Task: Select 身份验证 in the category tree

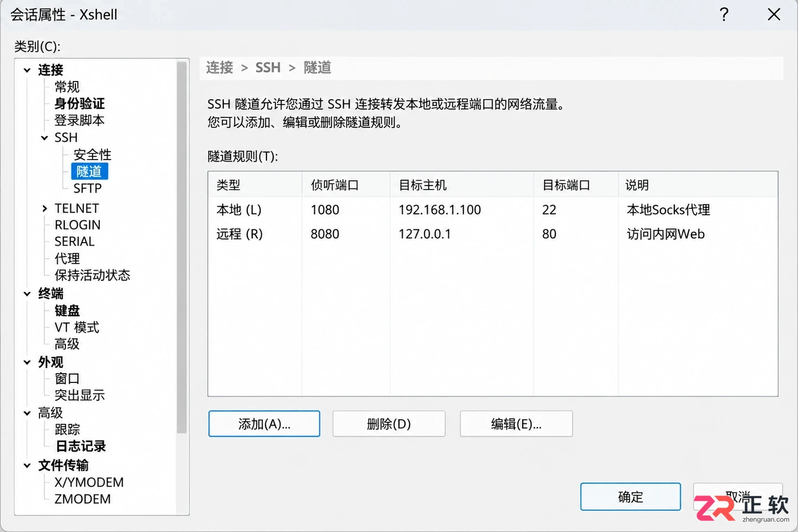Action: pyautogui.click(x=79, y=104)
